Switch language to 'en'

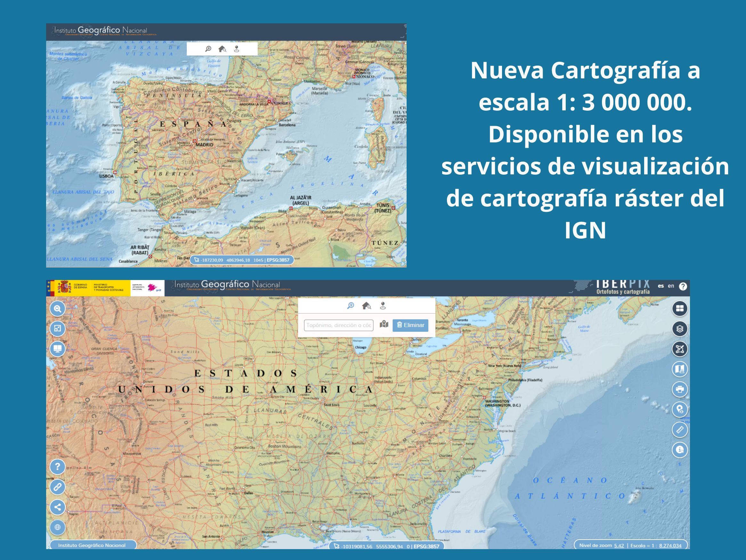[671, 286]
